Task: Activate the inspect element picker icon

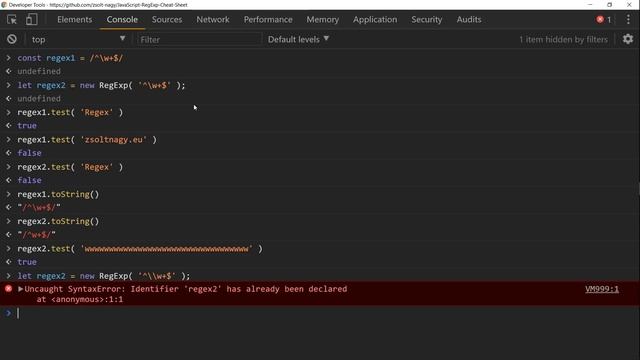Action: tap(12, 19)
